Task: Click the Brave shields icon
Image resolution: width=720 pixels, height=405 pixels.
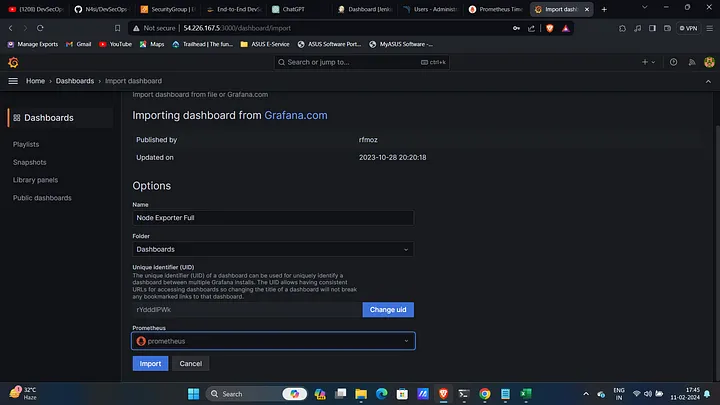Action: tap(550, 28)
